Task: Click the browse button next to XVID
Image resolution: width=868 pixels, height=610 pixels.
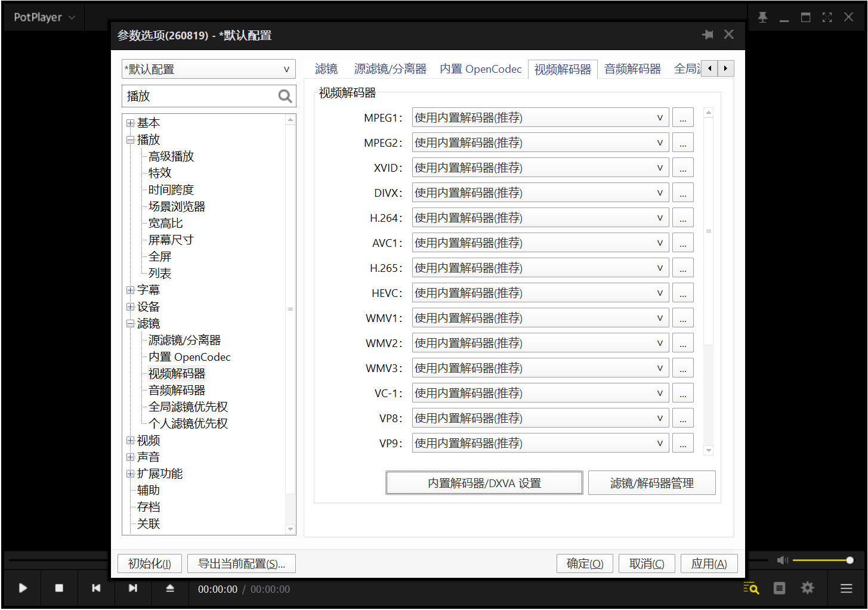Action: [683, 168]
